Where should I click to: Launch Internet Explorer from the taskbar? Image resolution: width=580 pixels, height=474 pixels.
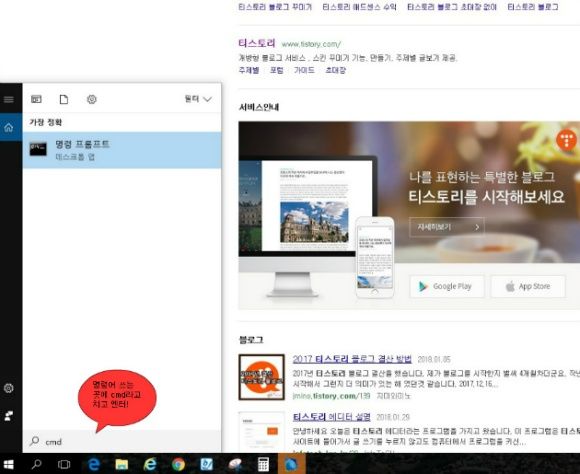pyautogui.click(x=149, y=464)
